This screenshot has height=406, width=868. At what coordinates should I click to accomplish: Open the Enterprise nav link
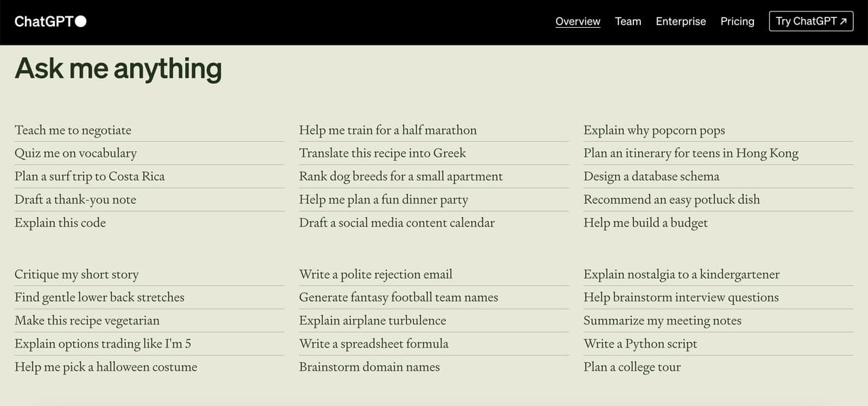pyautogui.click(x=681, y=21)
